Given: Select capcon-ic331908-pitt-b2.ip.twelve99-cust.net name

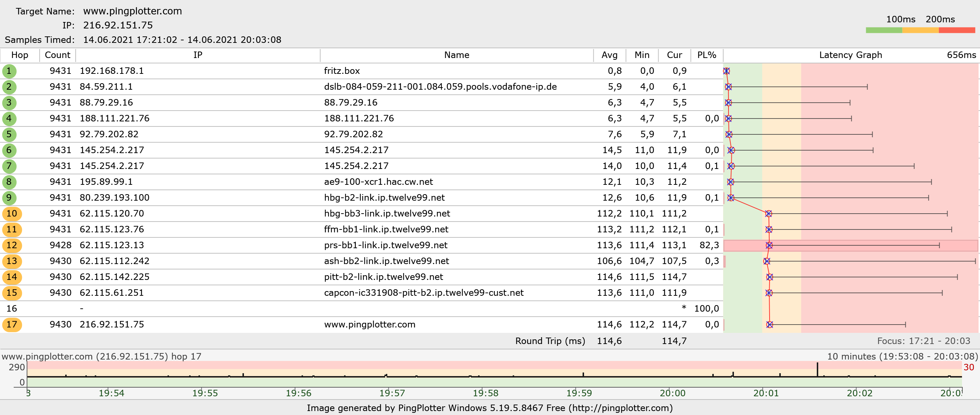Looking at the screenshot, I should point(423,293).
